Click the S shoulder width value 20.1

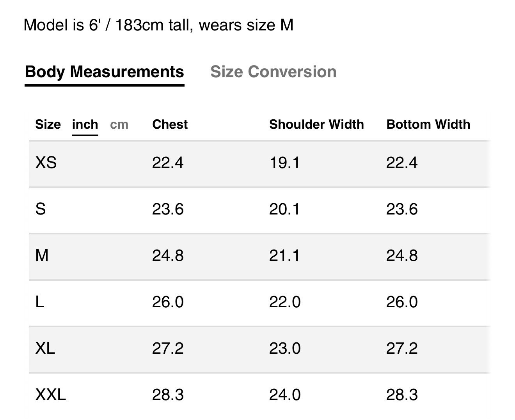click(284, 209)
